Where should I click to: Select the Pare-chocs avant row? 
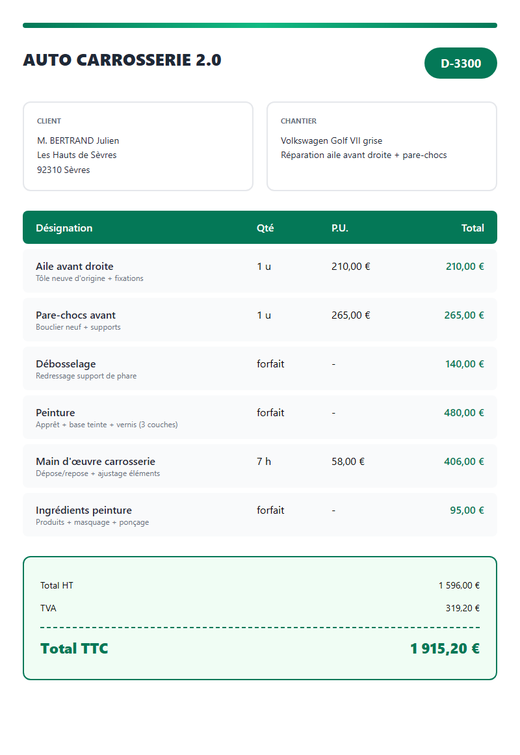point(260,319)
